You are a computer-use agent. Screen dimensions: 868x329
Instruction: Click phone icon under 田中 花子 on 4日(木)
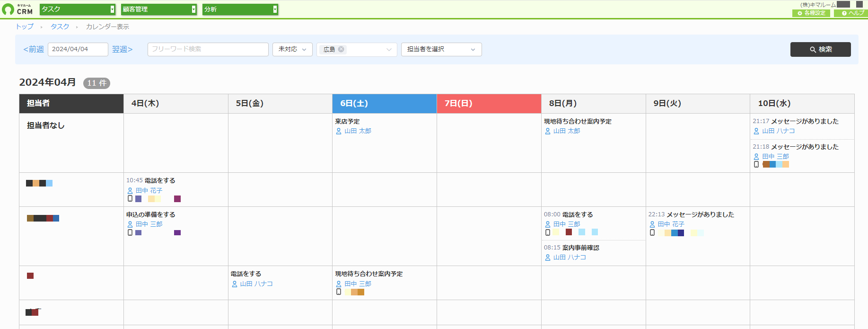[x=130, y=198]
